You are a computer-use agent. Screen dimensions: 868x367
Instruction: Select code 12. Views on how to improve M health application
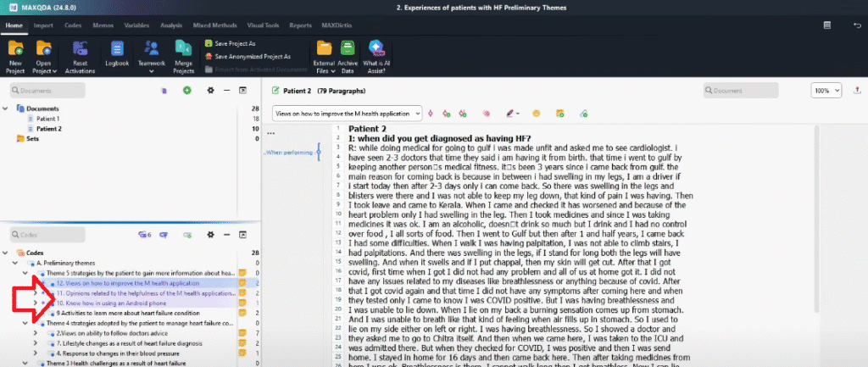coord(128,283)
